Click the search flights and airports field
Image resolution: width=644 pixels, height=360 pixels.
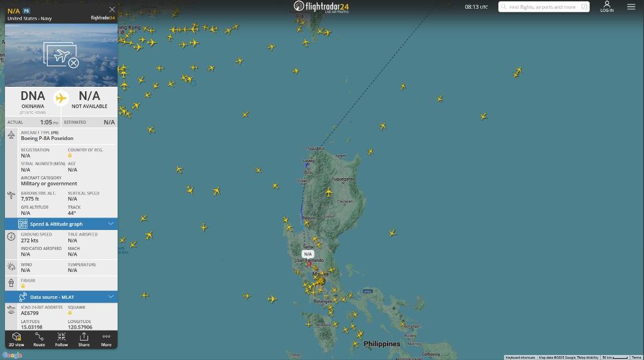click(x=544, y=7)
